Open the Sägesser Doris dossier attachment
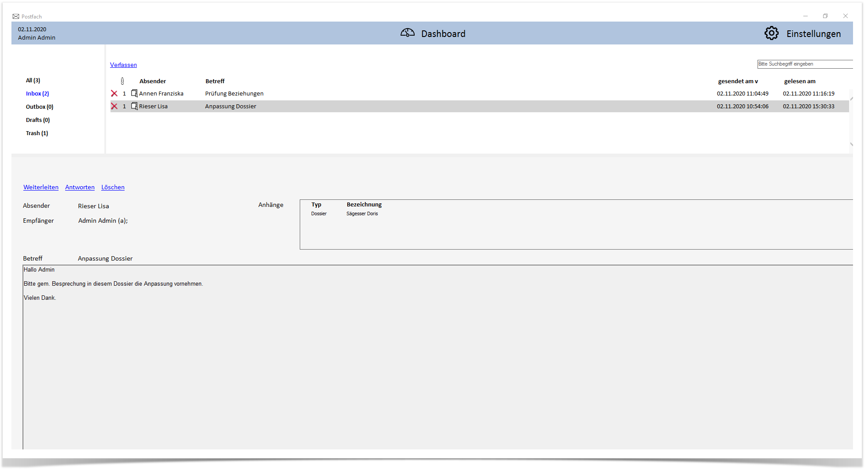 click(362, 214)
